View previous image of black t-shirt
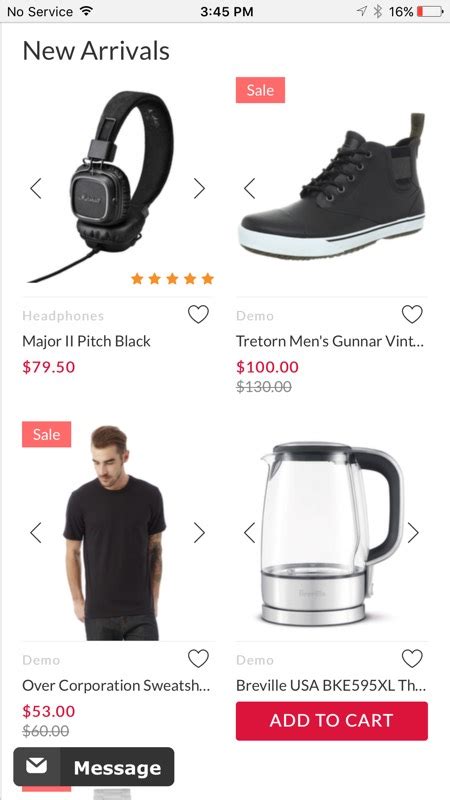 (36, 533)
